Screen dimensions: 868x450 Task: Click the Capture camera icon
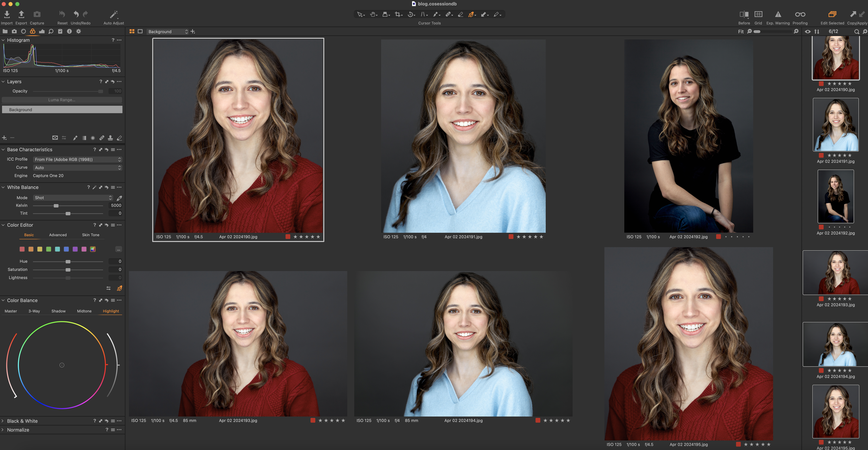(37, 15)
